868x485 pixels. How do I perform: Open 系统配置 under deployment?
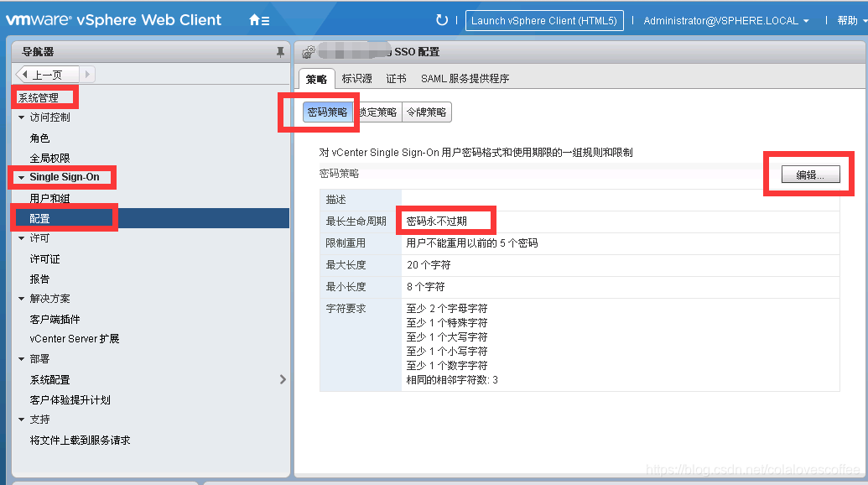(x=49, y=380)
